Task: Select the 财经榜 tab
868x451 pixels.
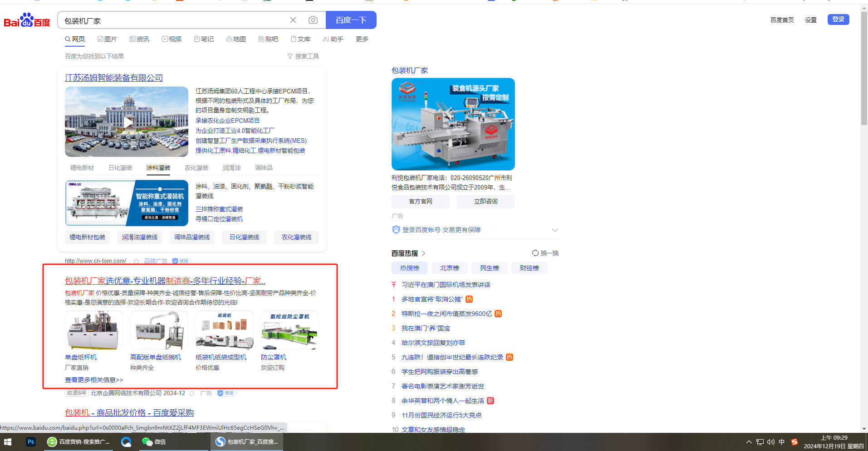Action: pos(530,268)
